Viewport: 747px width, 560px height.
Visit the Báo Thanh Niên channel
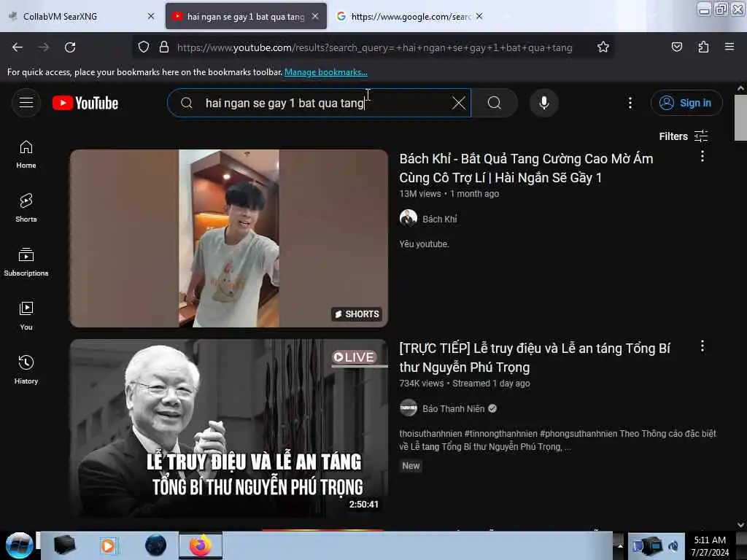[x=453, y=408]
